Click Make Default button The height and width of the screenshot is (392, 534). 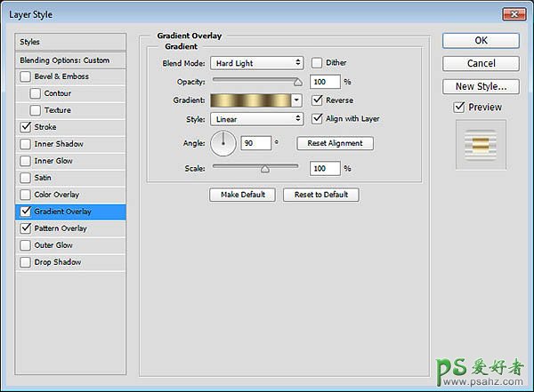(243, 195)
